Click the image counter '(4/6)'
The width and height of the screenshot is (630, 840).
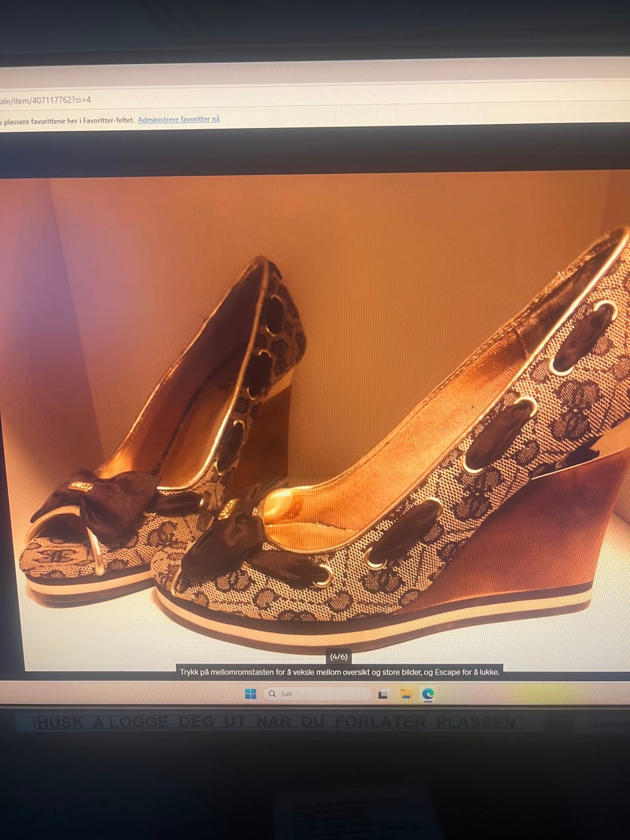point(339,656)
